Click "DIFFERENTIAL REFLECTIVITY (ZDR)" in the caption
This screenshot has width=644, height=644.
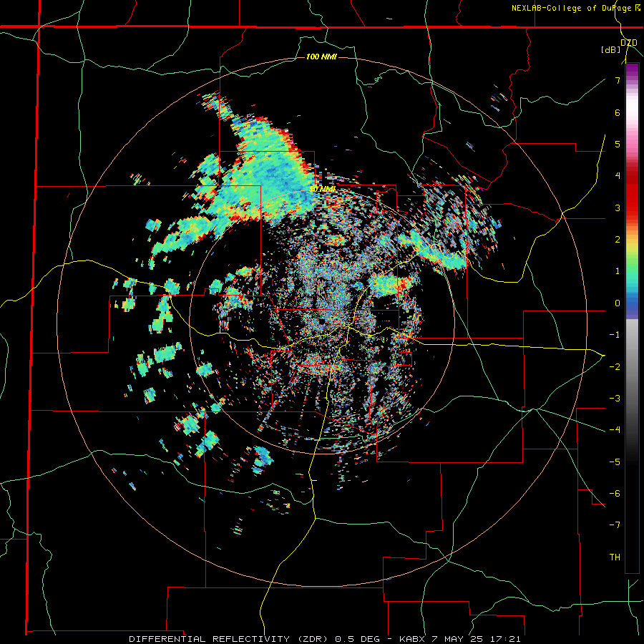coord(230,639)
